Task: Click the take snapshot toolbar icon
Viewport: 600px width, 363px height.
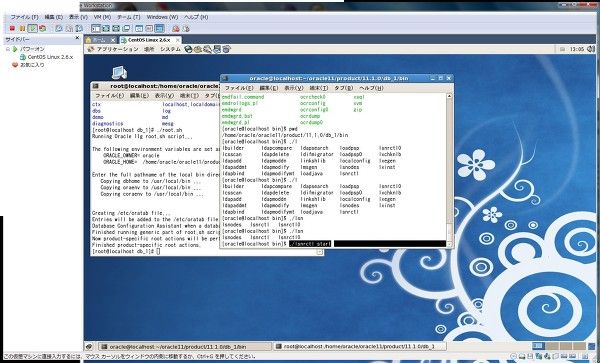Action: [59, 28]
